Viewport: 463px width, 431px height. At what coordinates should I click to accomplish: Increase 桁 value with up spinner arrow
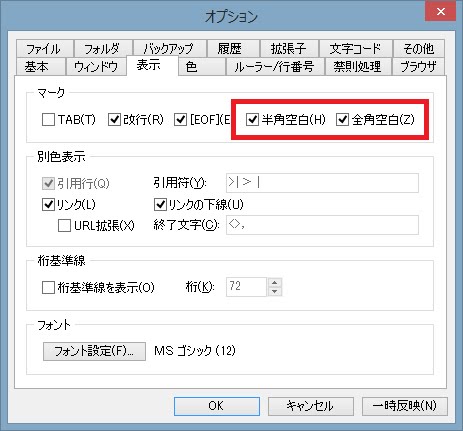click(x=275, y=283)
